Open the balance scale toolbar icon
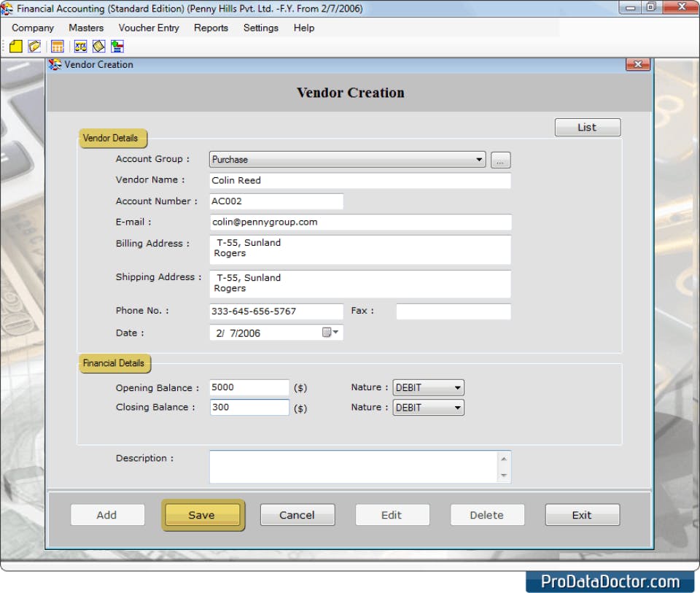Viewport: 700px width, 593px height. (x=82, y=45)
